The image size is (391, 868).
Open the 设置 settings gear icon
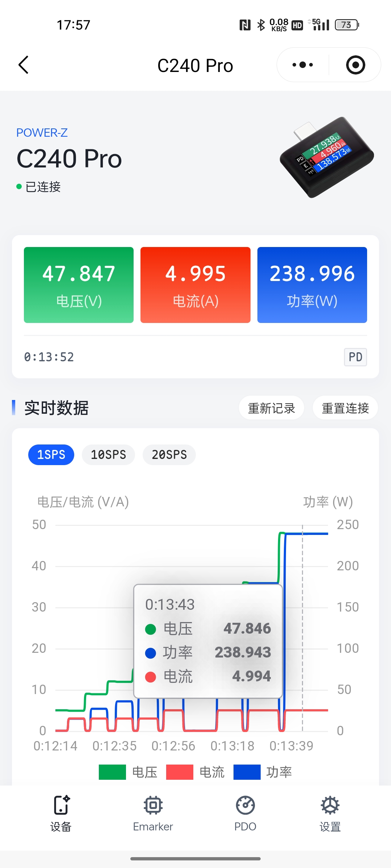(330, 805)
